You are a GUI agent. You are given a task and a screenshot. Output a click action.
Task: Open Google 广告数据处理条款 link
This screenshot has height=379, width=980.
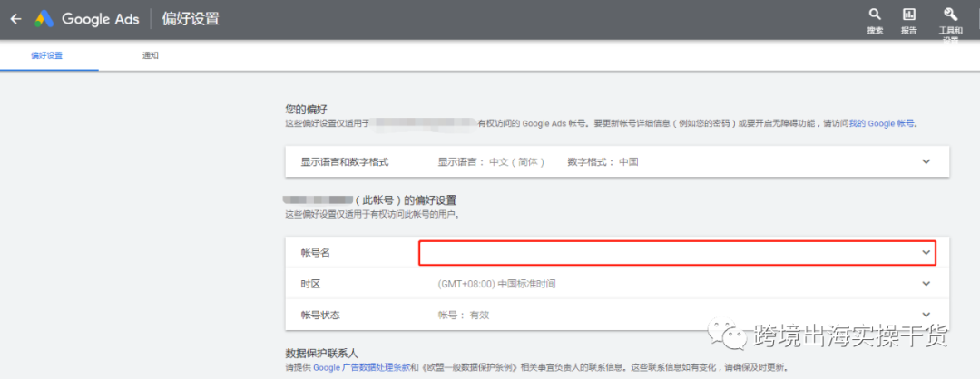point(361,367)
